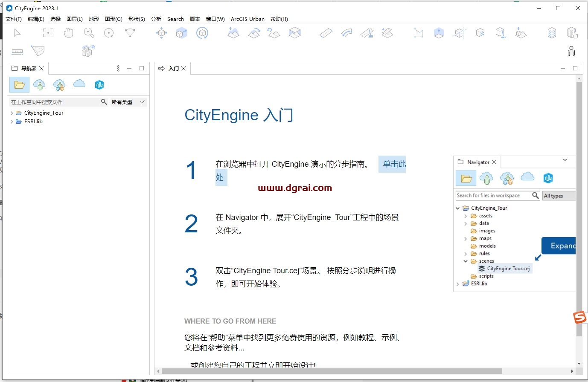Viewport: 588px width, 382px height.
Task: Open the 图层(L) menu
Action: [75, 19]
